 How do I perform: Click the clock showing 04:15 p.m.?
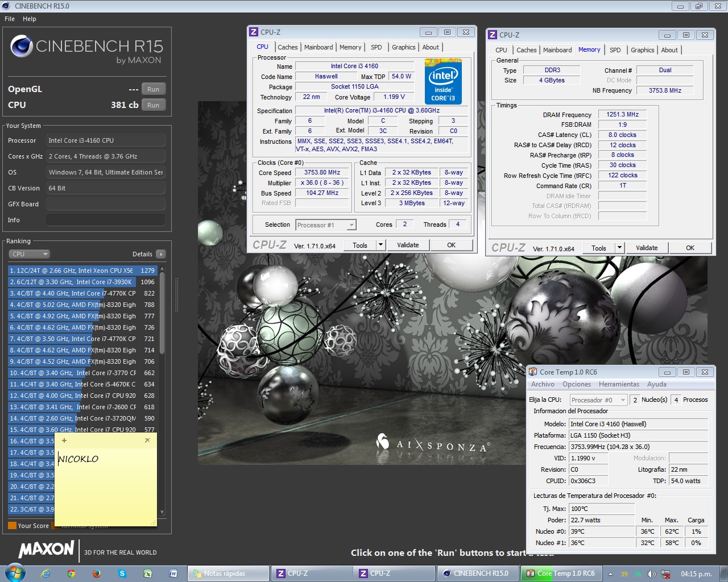696,574
